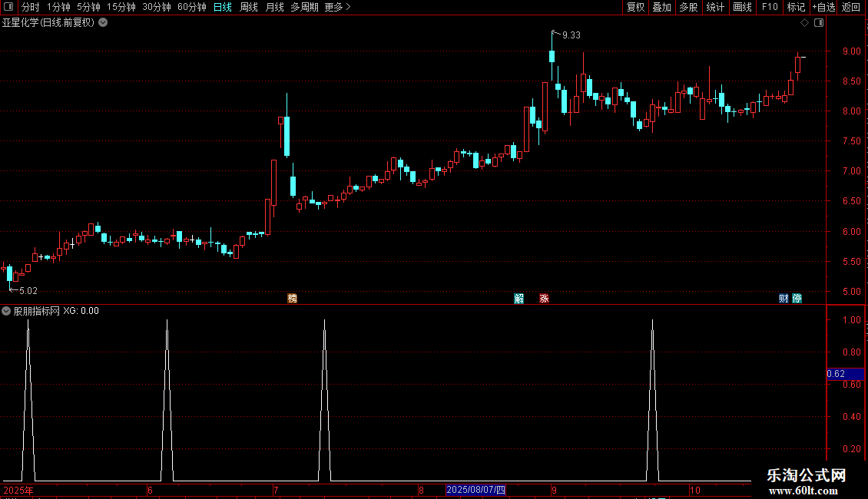
Task: Click the red 涨 event marker
Action: [544, 299]
